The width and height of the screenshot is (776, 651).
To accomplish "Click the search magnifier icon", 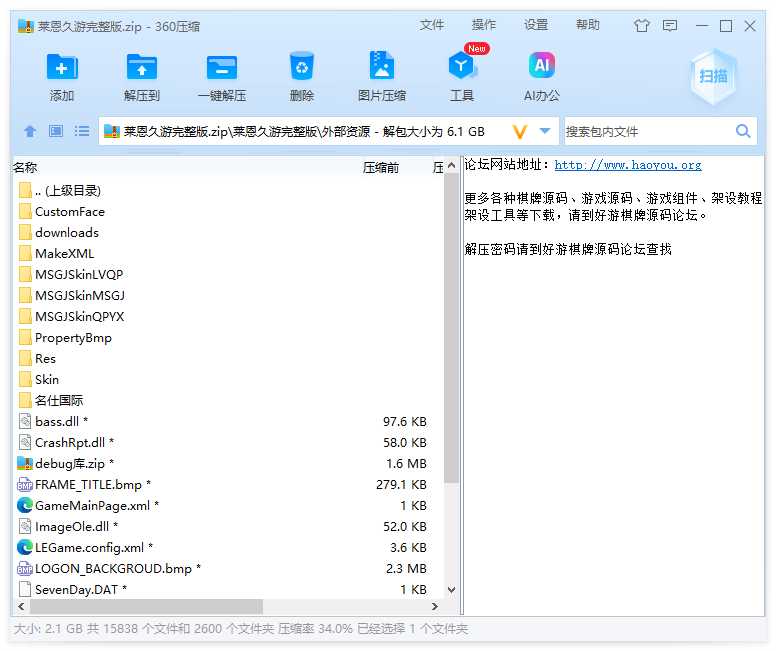I will (742, 131).
